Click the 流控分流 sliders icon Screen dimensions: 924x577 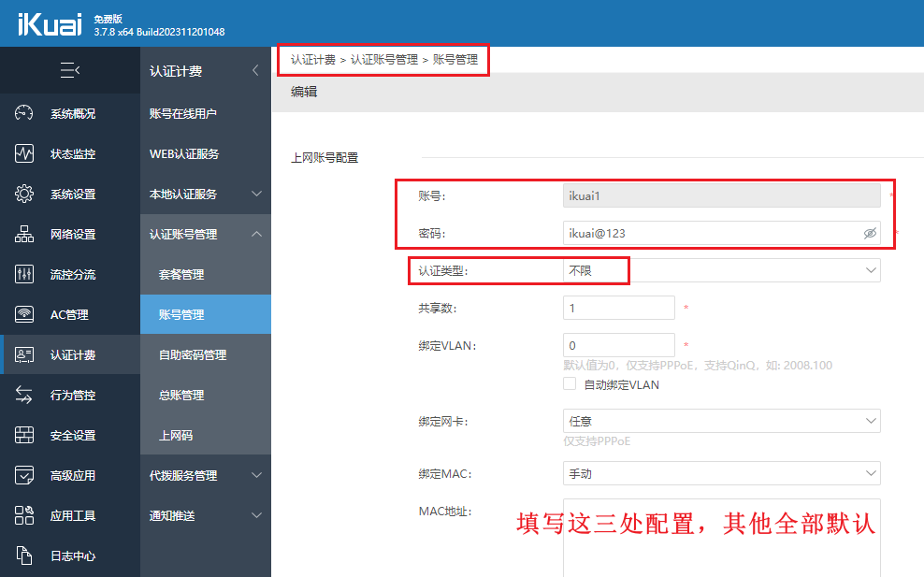(24, 274)
